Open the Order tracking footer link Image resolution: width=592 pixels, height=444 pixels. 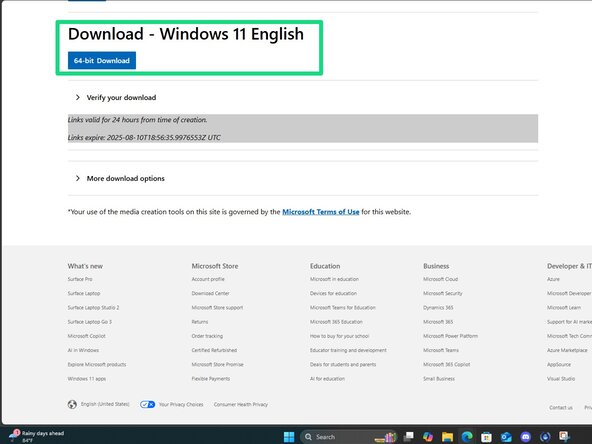(x=207, y=336)
